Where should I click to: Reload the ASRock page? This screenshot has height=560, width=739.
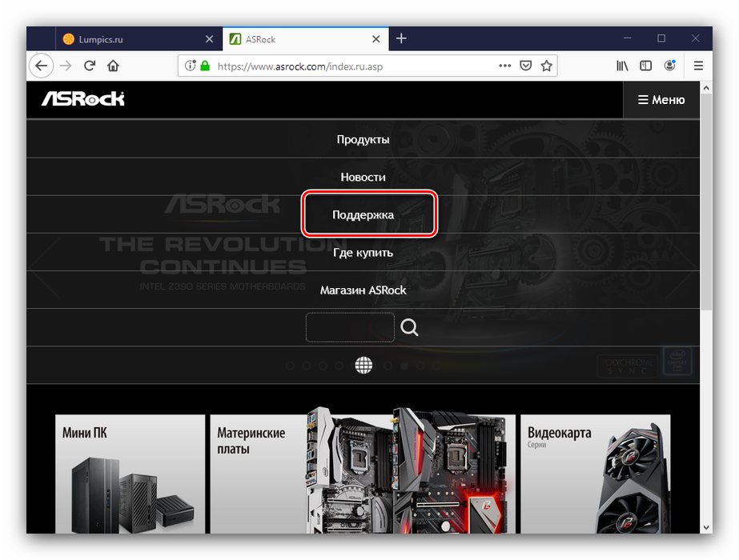(90, 66)
